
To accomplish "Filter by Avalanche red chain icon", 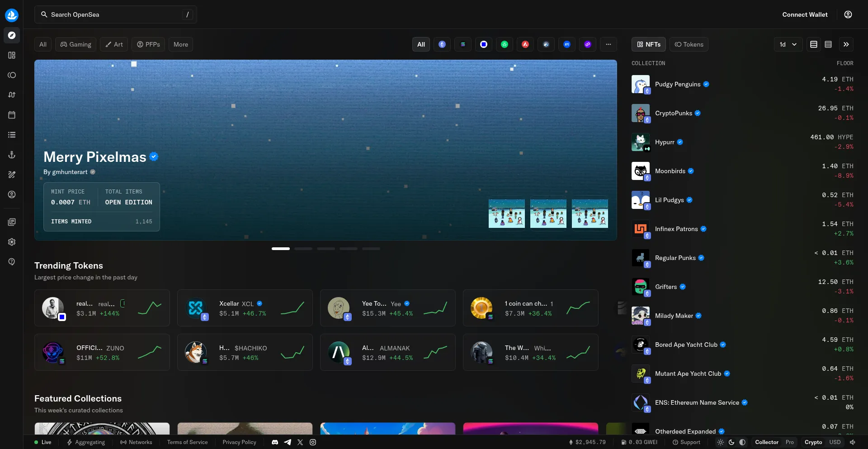I will (x=525, y=44).
